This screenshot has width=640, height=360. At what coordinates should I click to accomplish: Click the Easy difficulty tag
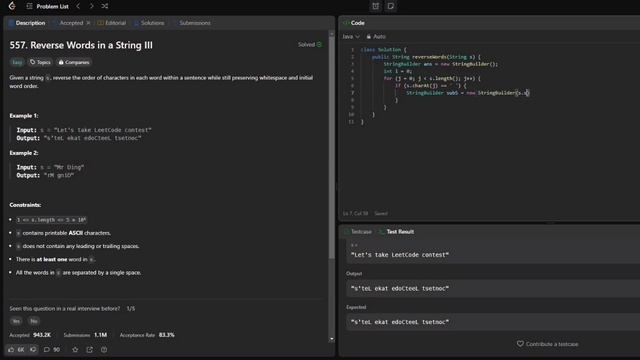[x=17, y=62]
